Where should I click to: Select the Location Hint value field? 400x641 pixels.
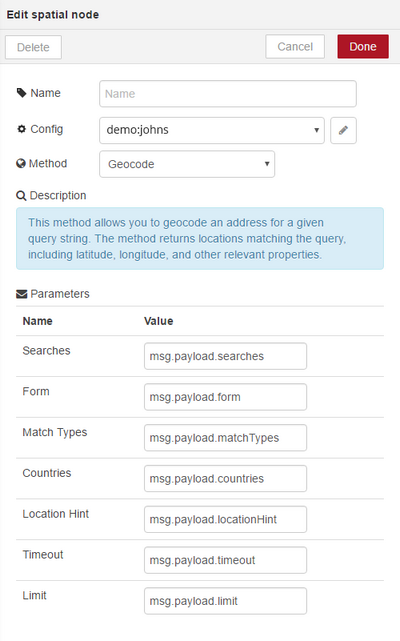point(225,520)
